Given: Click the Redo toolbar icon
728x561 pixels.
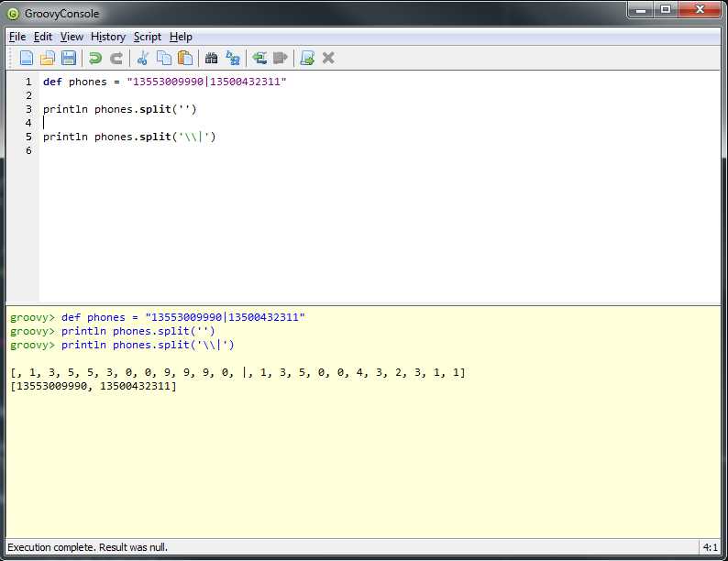Looking at the screenshot, I should click(x=116, y=58).
